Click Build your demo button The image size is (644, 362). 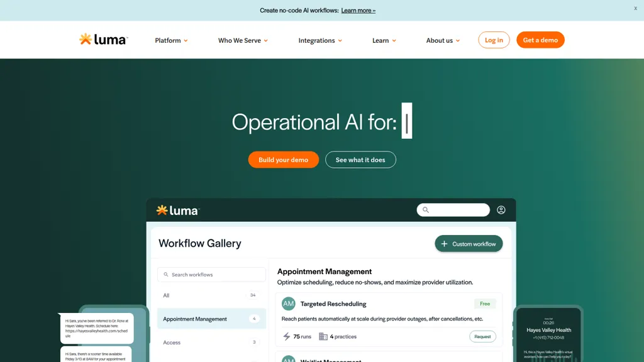tap(284, 160)
